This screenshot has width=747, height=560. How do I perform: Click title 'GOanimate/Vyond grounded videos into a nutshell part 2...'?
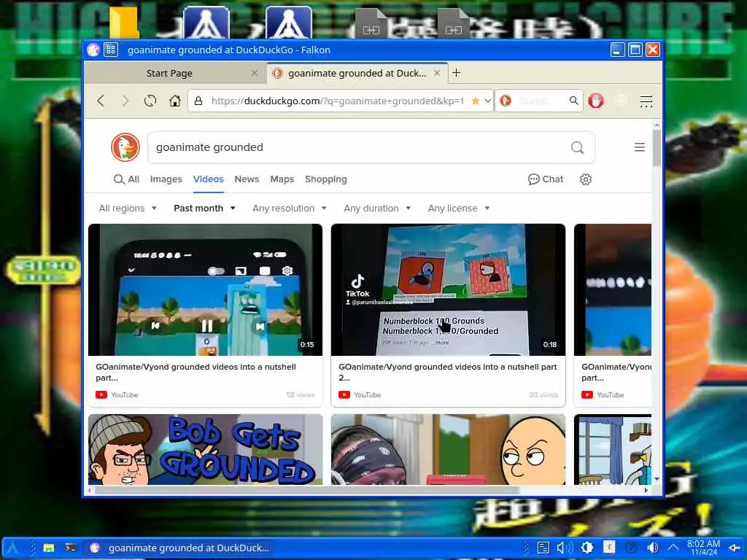[x=448, y=373]
